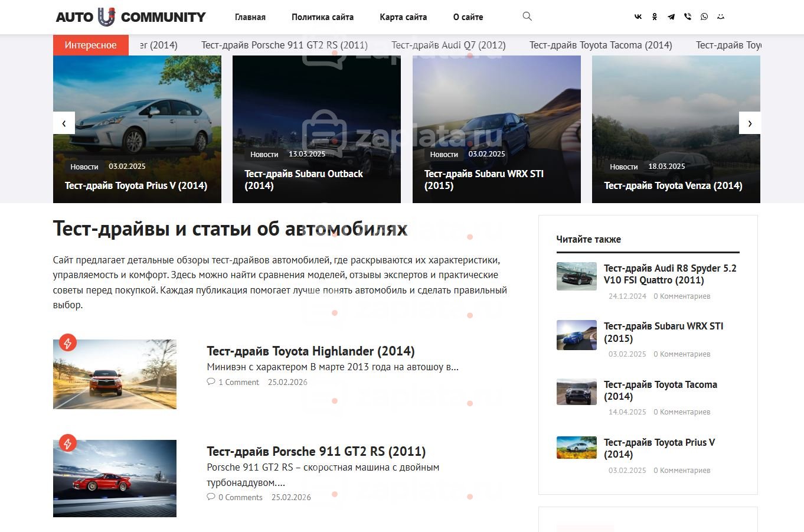Open sidebar link Тест-драйв Toyota Tacoma (2014)
The height and width of the screenshot is (532, 804).
[661, 390]
